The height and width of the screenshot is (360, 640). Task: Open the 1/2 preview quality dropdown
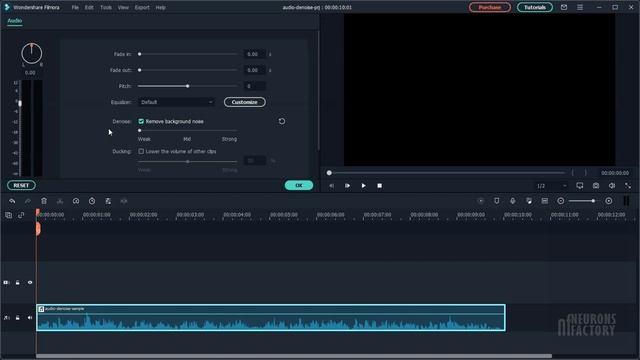click(551, 186)
